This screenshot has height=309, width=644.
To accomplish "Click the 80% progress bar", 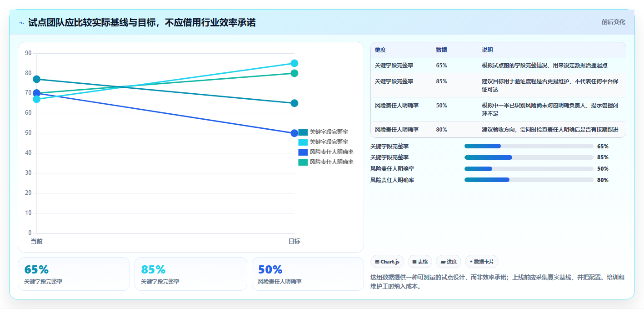I will [529, 180].
